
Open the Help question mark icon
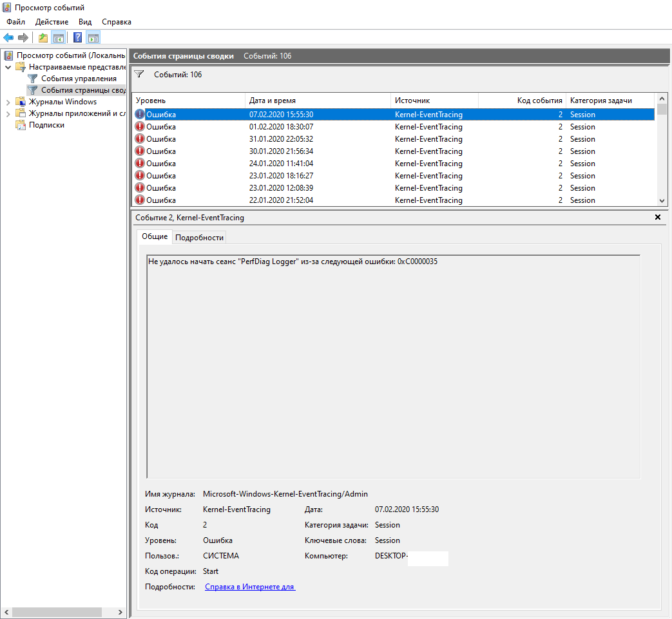tap(77, 38)
